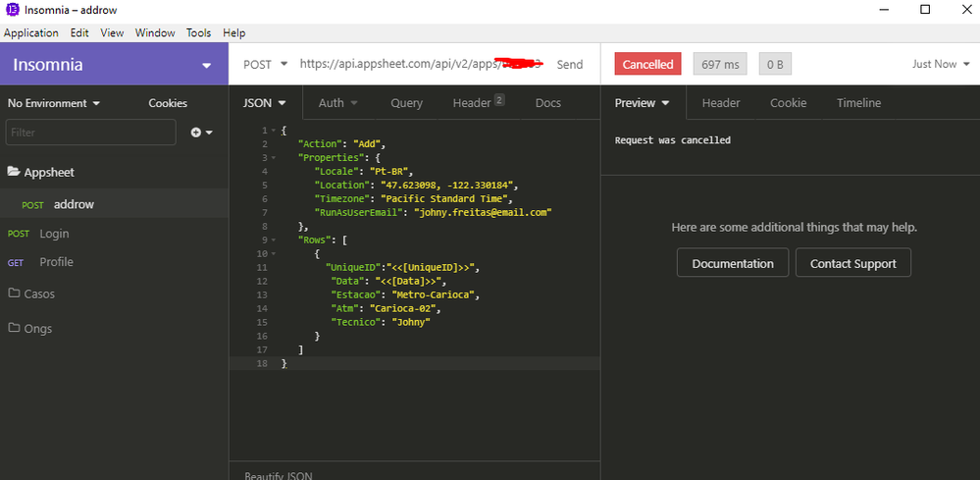The height and width of the screenshot is (480, 980).
Task: Minimize the Insomnia window
Action: (884, 10)
